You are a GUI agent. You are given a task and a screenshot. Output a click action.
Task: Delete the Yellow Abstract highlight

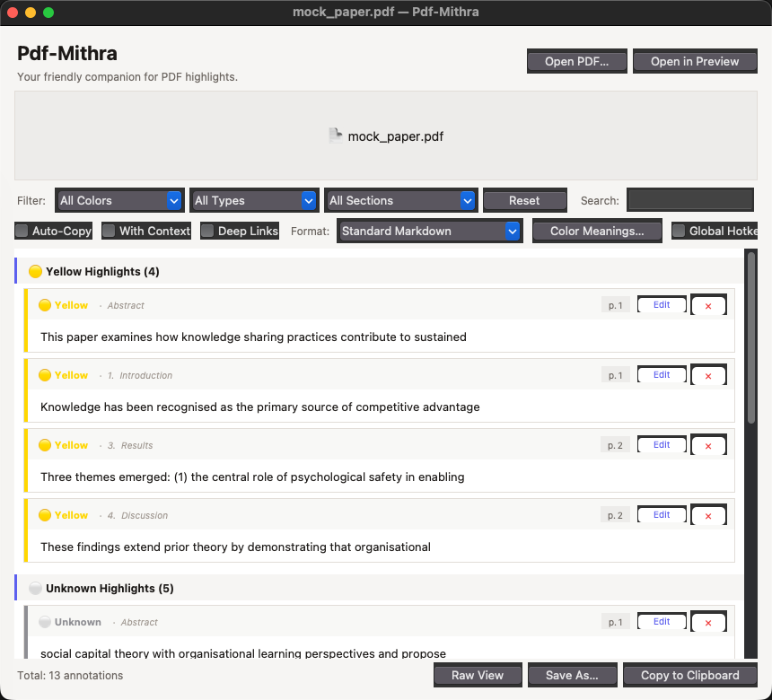point(708,306)
